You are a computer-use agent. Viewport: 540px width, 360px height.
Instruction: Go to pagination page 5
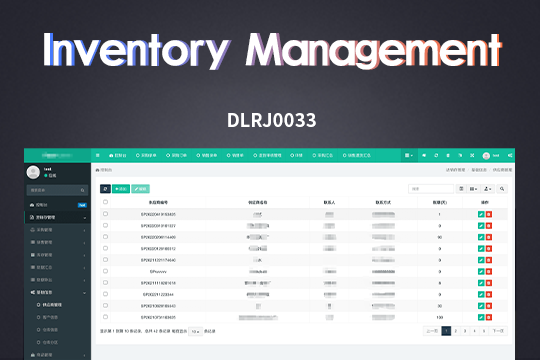(x=484, y=331)
